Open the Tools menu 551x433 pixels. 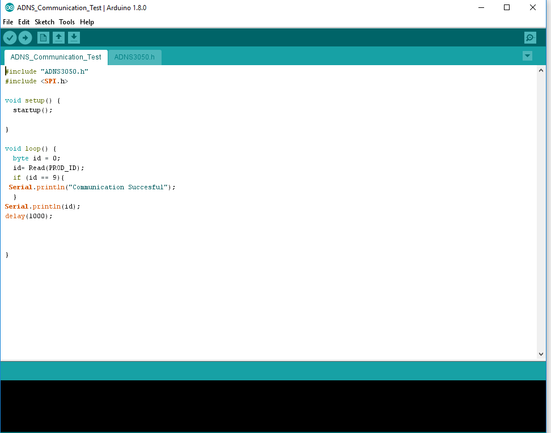click(67, 22)
